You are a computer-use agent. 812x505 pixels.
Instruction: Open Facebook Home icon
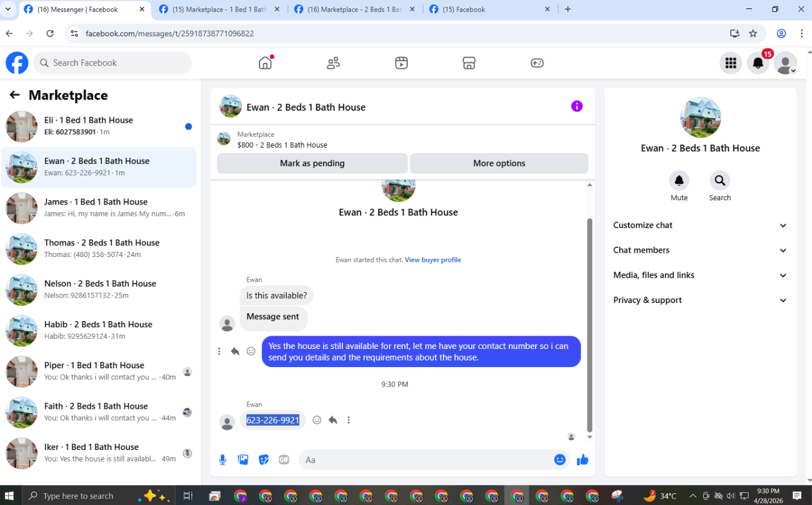(x=265, y=63)
